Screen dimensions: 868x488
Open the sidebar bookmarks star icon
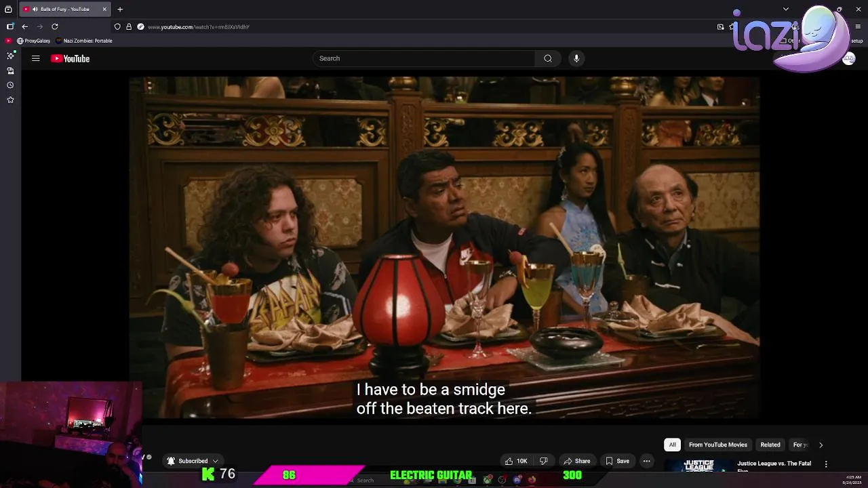tap(10, 100)
